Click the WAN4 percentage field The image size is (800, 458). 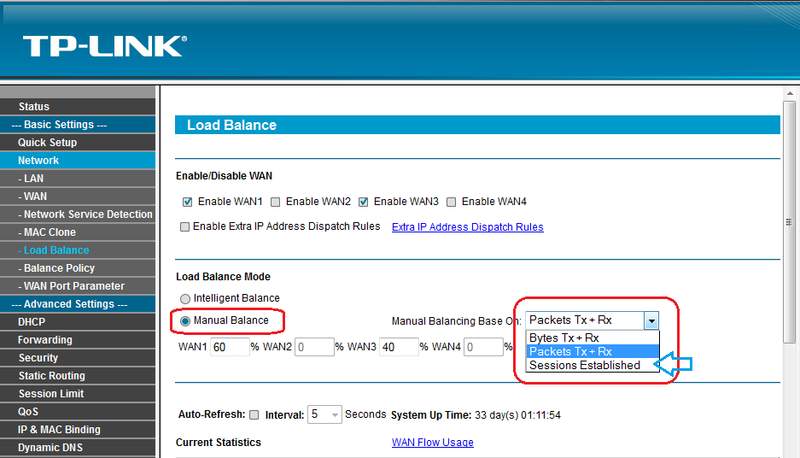[x=483, y=347]
